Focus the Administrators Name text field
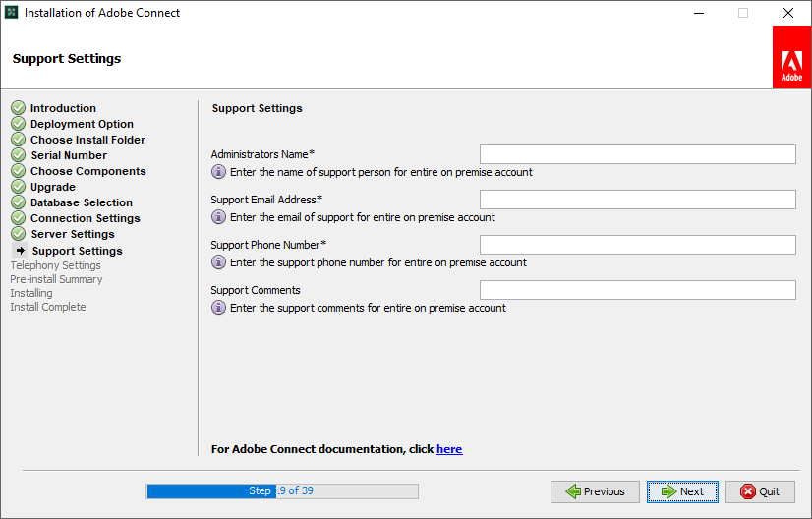Image resolution: width=812 pixels, height=519 pixels. click(x=637, y=154)
